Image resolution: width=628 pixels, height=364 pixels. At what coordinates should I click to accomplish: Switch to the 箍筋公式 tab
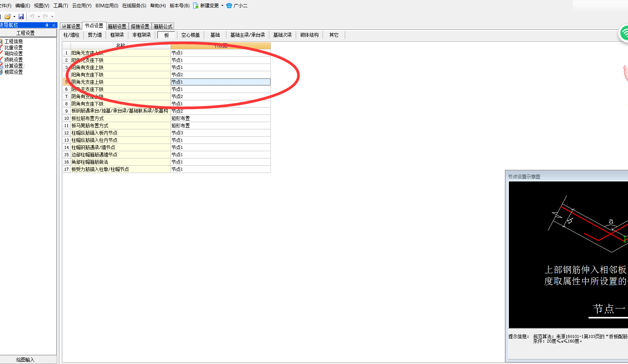163,26
